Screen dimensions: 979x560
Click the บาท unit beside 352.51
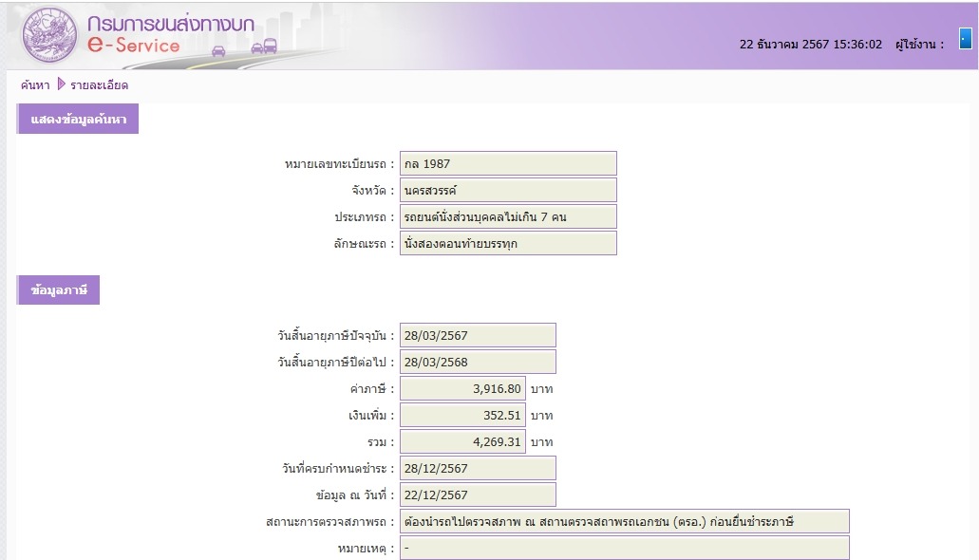pyautogui.click(x=541, y=415)
